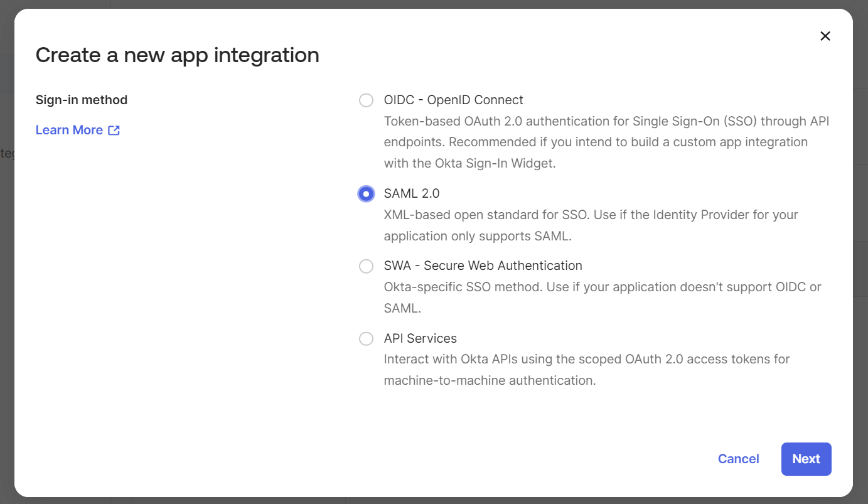Choose the SWA - Secure Web Authentication radio
The image size is (868, 504).
click(366, 266)
